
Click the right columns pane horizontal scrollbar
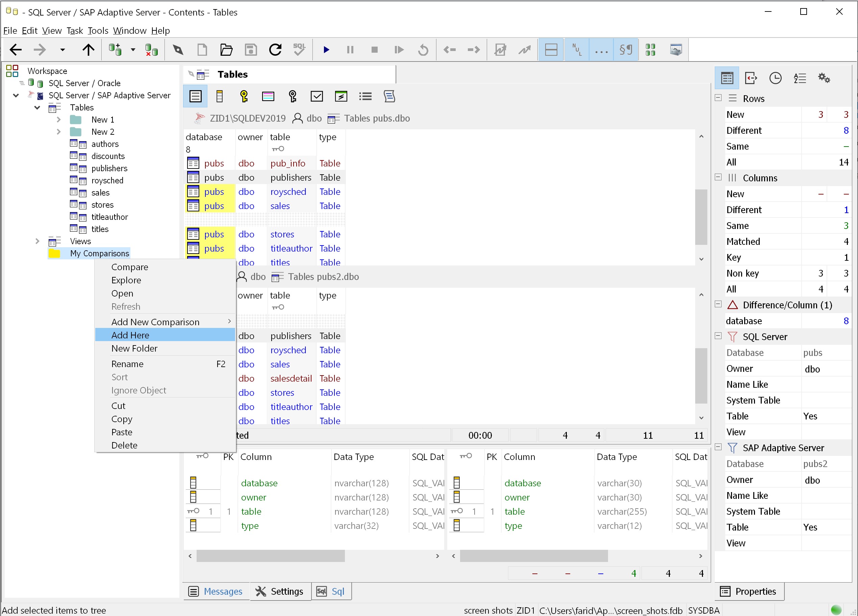coord(534,556)
